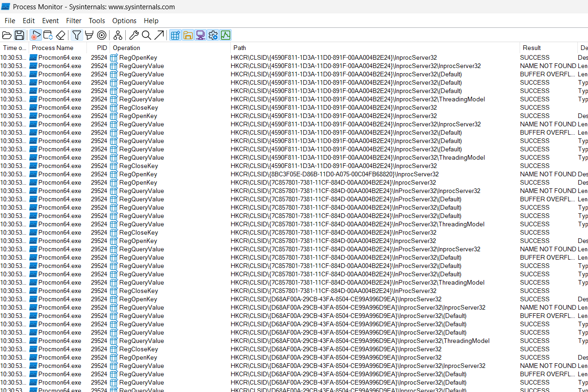Open the Options menu

click(x=124, y=21)
